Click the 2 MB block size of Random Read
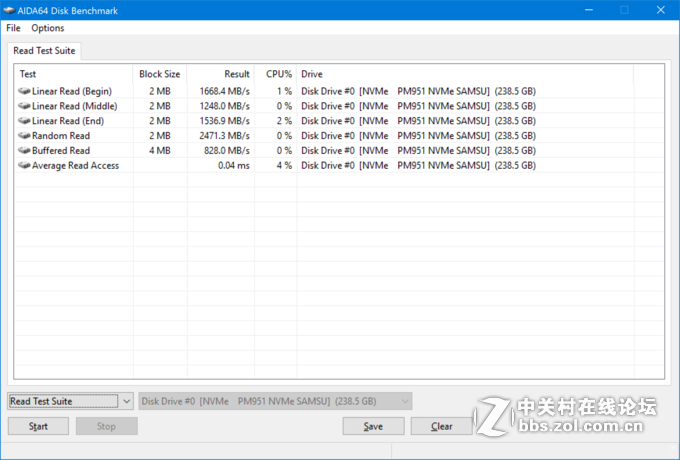 [160, 136]
